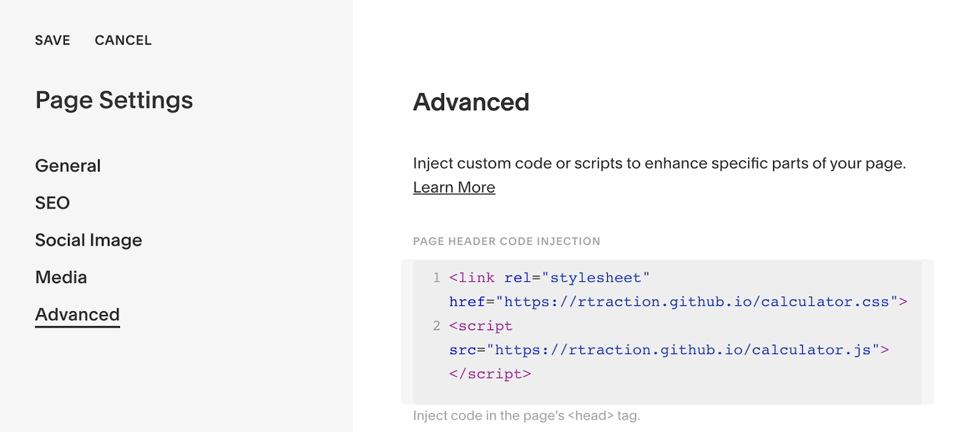This screenshot has height=432, width=980.
Task: Follow the Learn More link
Action: click(x=454, y=188)
